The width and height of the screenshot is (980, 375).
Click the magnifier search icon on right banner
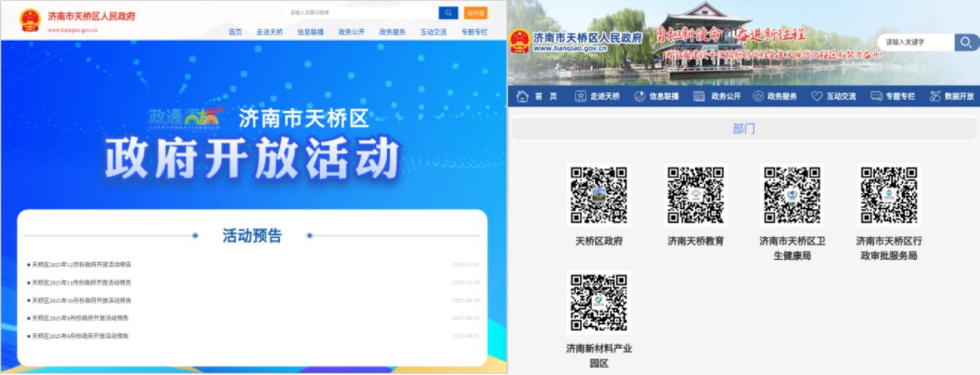click(x=965, y=42)
